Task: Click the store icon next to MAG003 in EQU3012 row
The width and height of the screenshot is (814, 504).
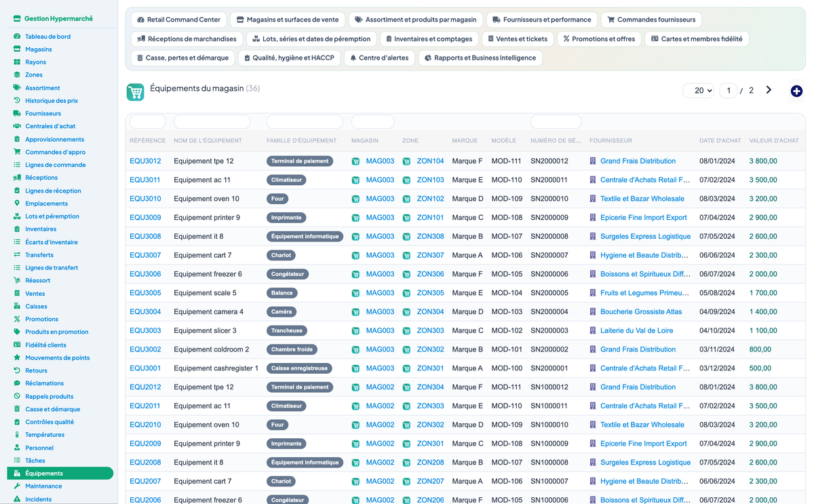Action: pos(355,161)
